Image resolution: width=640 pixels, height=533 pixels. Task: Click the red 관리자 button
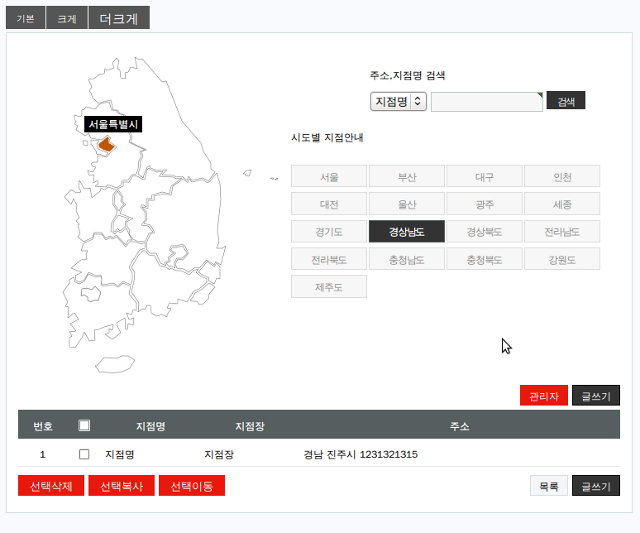(x=544, y=396)
